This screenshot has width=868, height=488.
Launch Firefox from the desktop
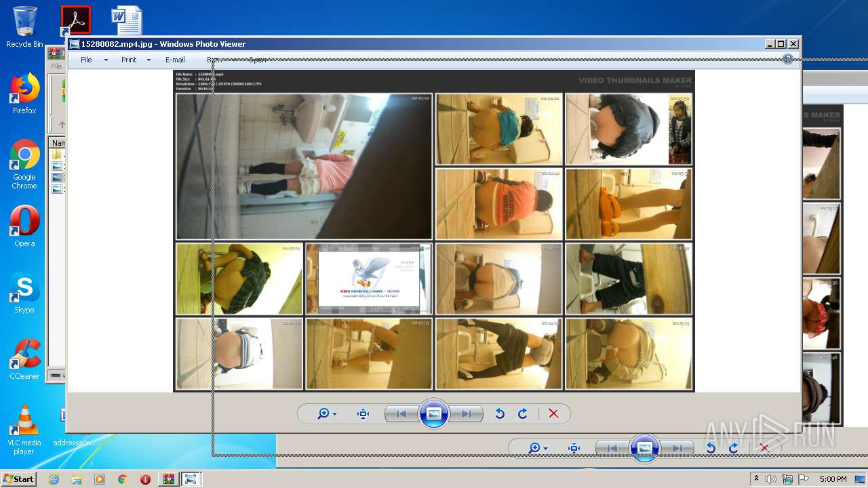click(24, 94)
